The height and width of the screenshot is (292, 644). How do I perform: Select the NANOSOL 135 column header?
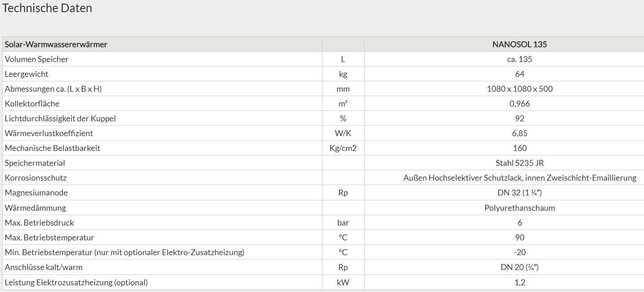point(520,44)
